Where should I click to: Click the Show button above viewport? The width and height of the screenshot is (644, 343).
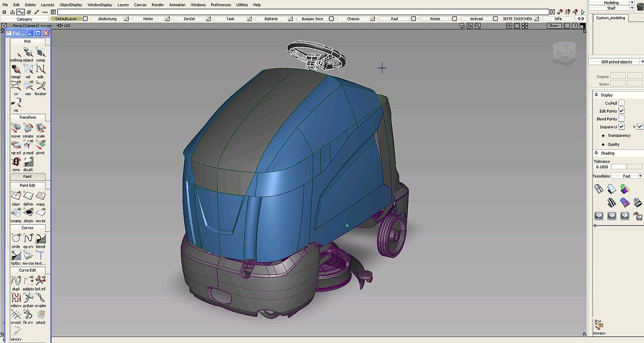point(553,26)
